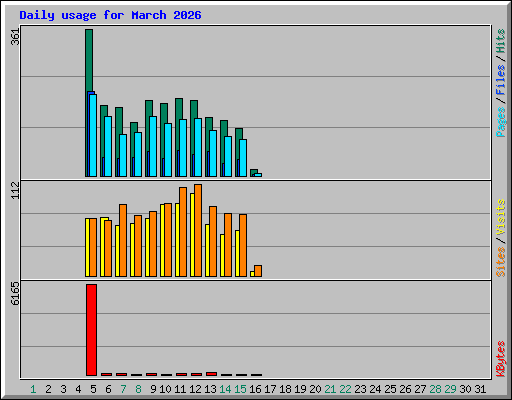Click the red "KBytes" legend label
Viewport: 512px width, 400px height.
[501, 359]
